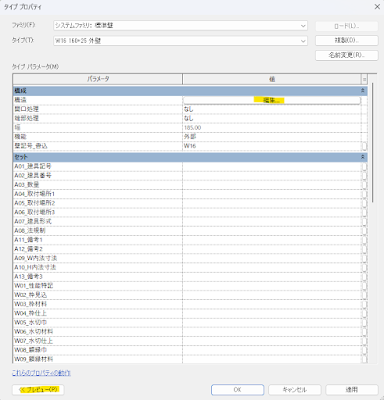
Task: Click the small button at the end of the A09 row
Action: (x=365, y=258)
